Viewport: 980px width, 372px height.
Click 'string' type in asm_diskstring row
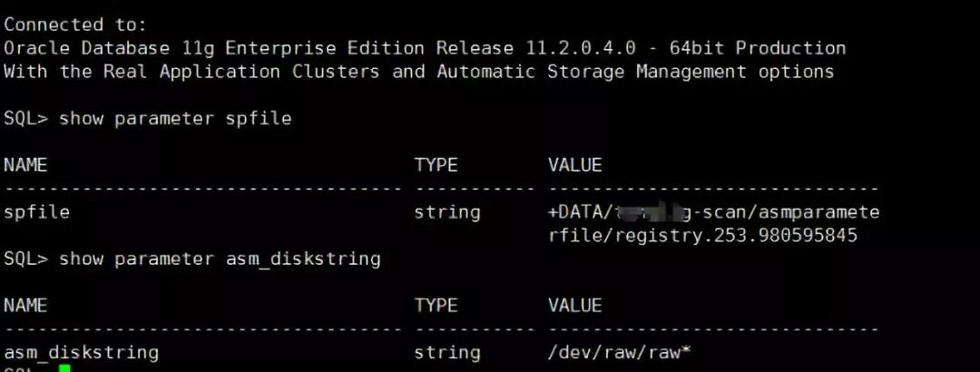(447, 353)
